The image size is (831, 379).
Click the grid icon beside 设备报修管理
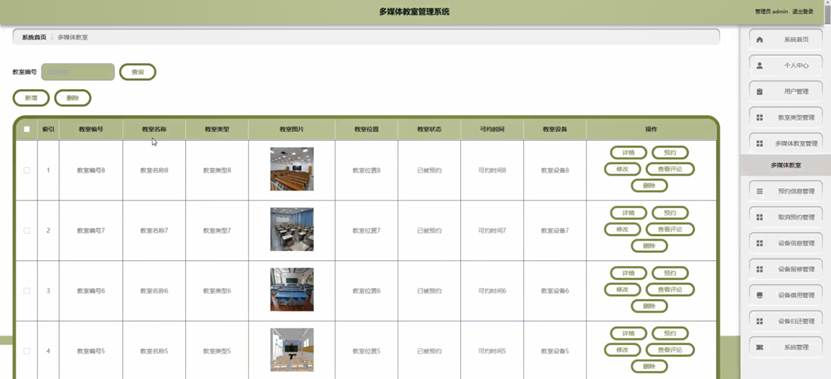[759, 269]
